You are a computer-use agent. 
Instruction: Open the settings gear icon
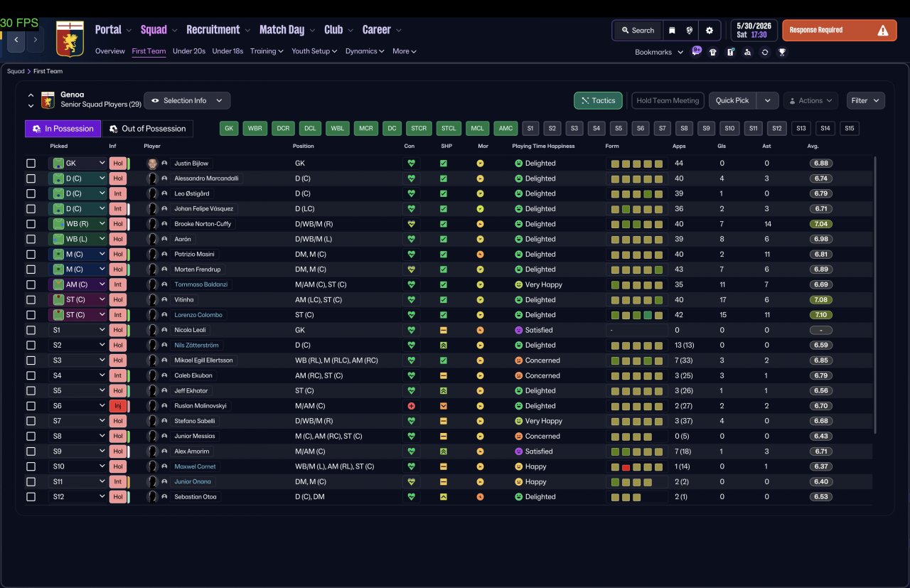[709, 31]
